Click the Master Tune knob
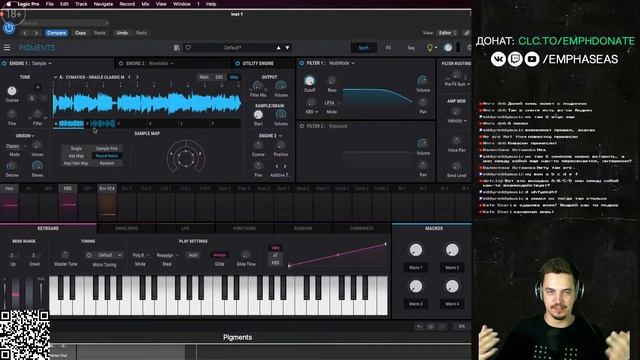This screenshot has width=640, height=360. [x=65, y=255]
